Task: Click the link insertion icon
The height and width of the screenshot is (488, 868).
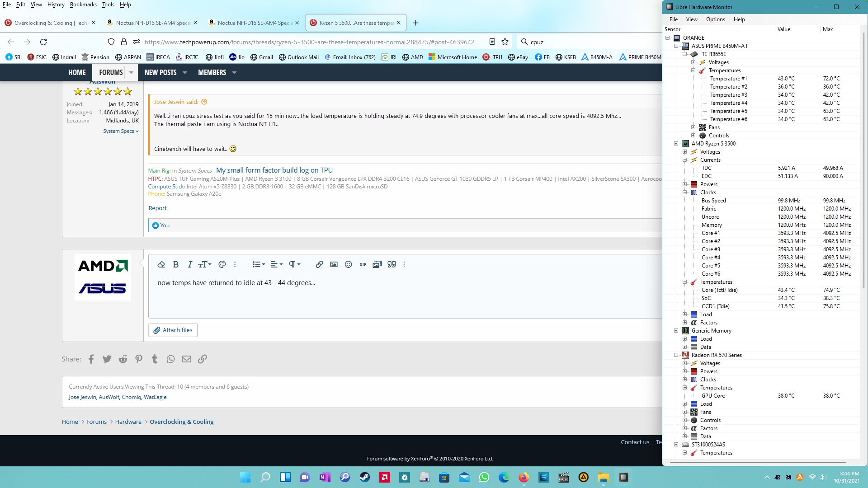Action: pyautogui.click(x=320, y=264)
